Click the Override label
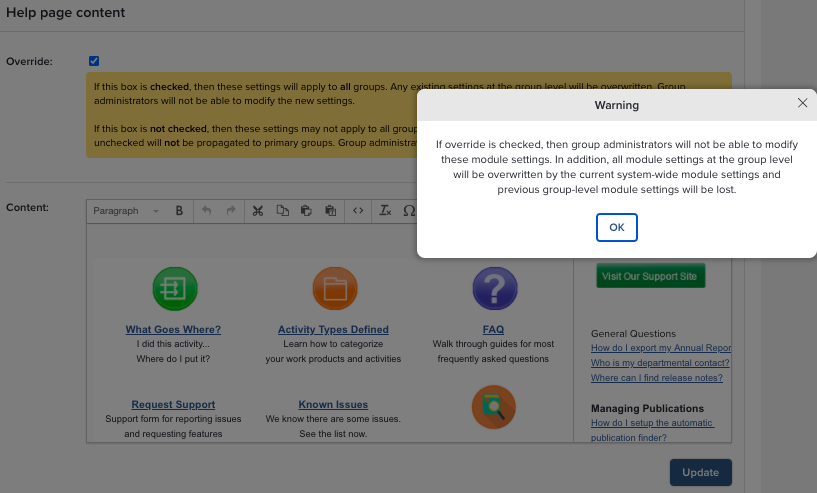The image size is (817, 493). coord(29,61)
